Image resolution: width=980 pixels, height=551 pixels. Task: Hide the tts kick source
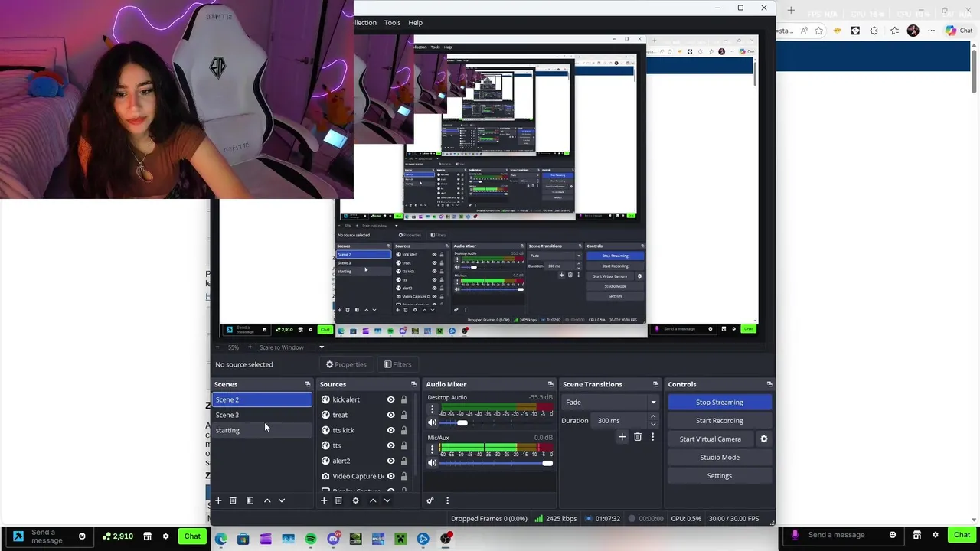[x=390, y=430]
